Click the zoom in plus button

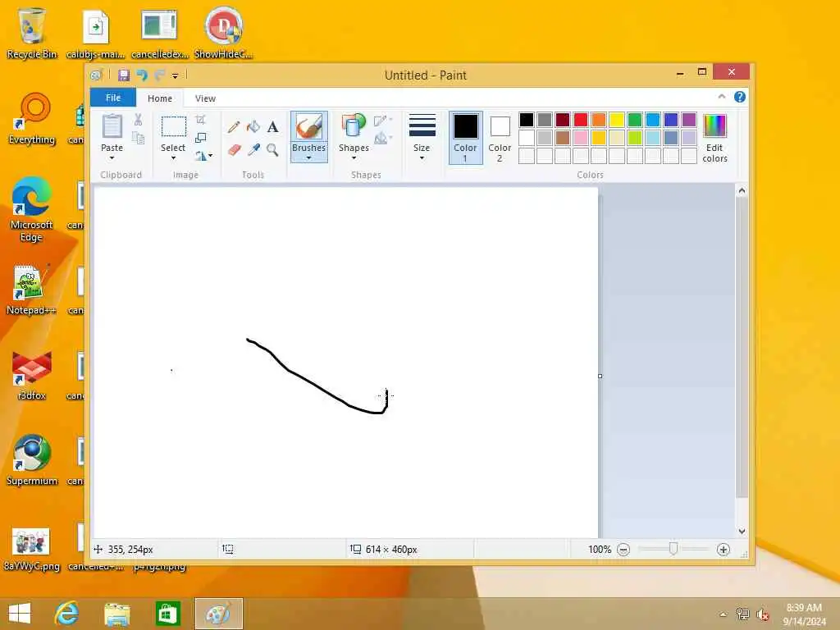coord(724,549)
